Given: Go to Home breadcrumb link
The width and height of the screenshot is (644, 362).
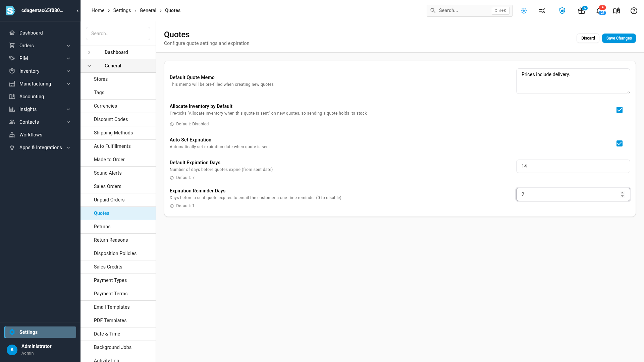Looking at the screenshot, I should 98,10.
